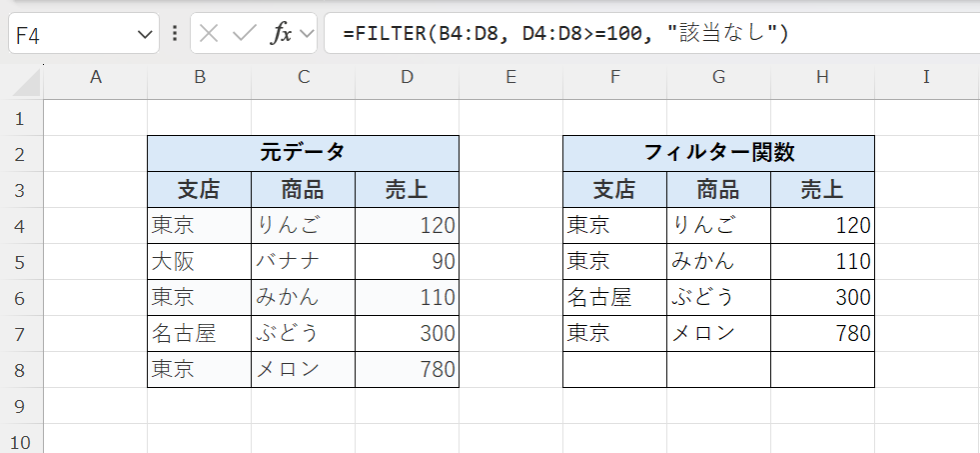Open the Name Box dropdown arrow
This screenshot has height=453, width=980.
[141, 34]
